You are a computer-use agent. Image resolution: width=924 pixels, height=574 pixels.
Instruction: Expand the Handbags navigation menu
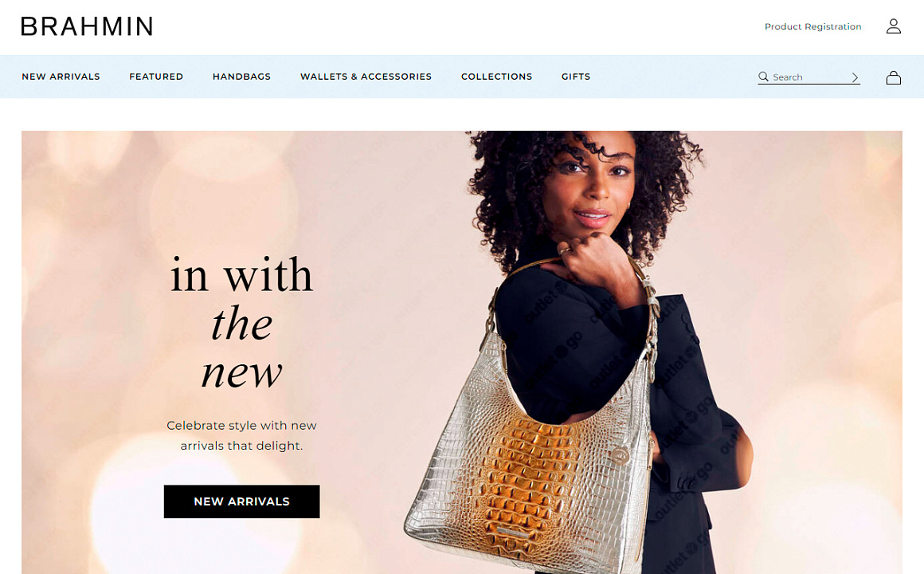[241, 77]
